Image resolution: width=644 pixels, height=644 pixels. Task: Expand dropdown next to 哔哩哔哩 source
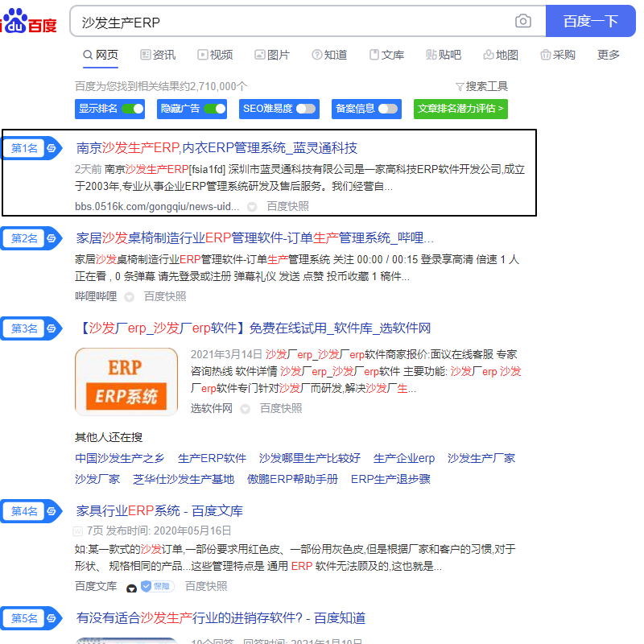pos(129,297)
